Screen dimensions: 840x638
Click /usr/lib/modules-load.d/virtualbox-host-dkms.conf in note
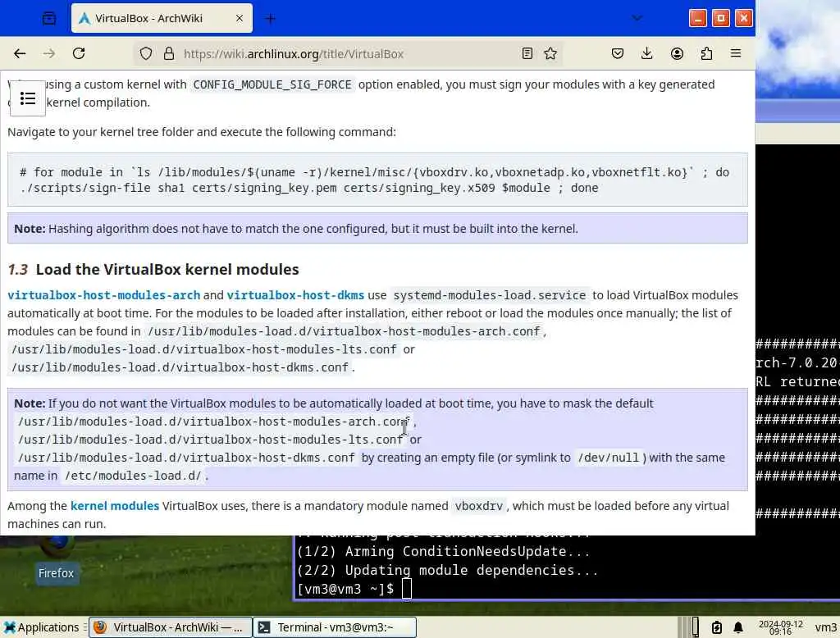(186, 458)
